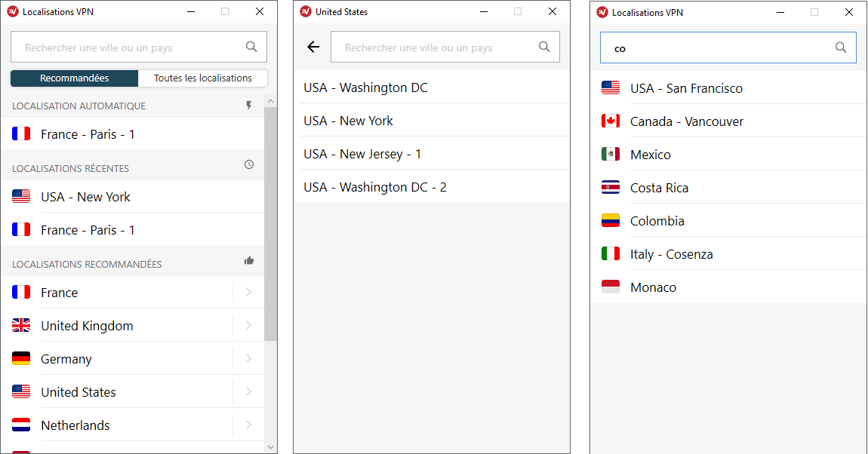Expand the United Kingdom chevron

point(248,325)
